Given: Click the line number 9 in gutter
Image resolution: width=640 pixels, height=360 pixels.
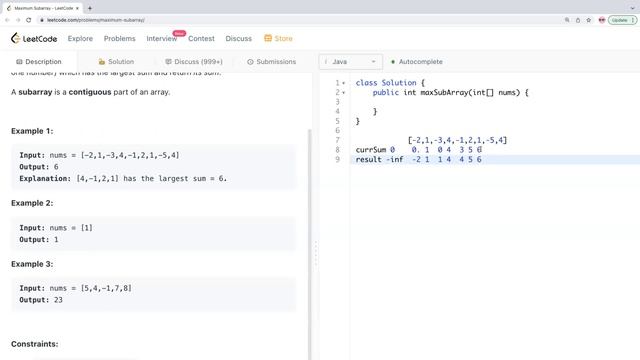Looking at the screenshot, I should (x=337, y=160).
